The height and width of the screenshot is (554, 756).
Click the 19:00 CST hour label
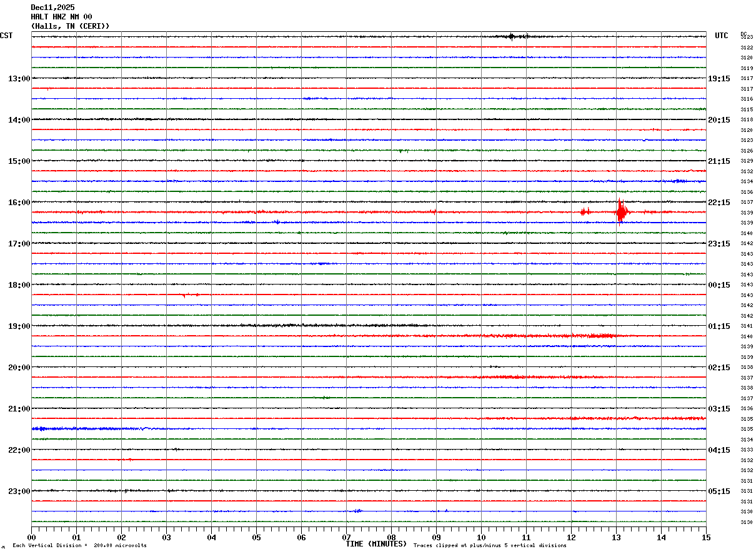coord(19,326)
